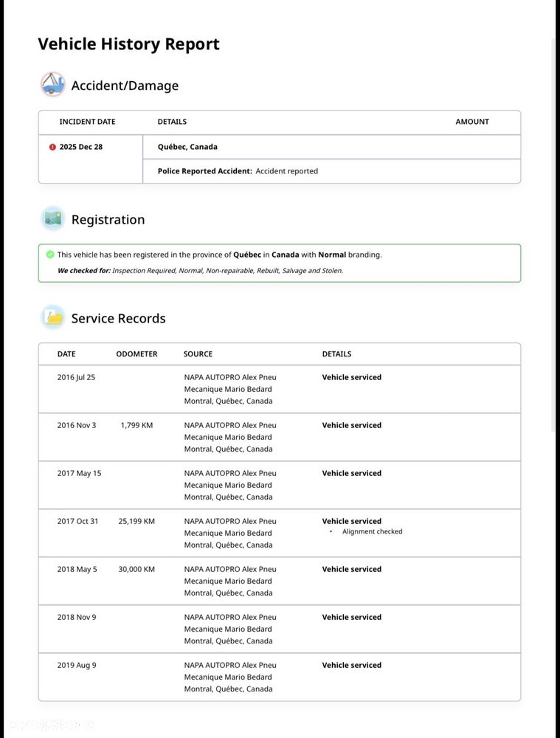This screenshot has width=560, height=738.
Task: Click the 2018 May 5 service date
Action: pos(77,569)
